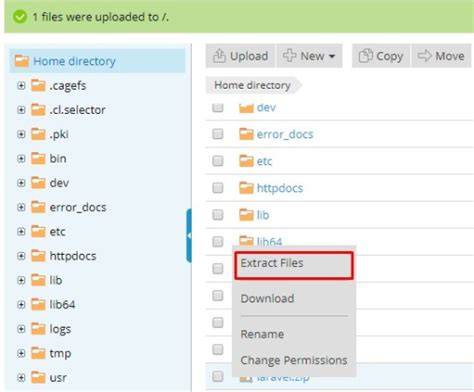Screen dimensions: 474x392
Task: Click the tmp folder icon in tree
Action: click(x=38, y=353)
